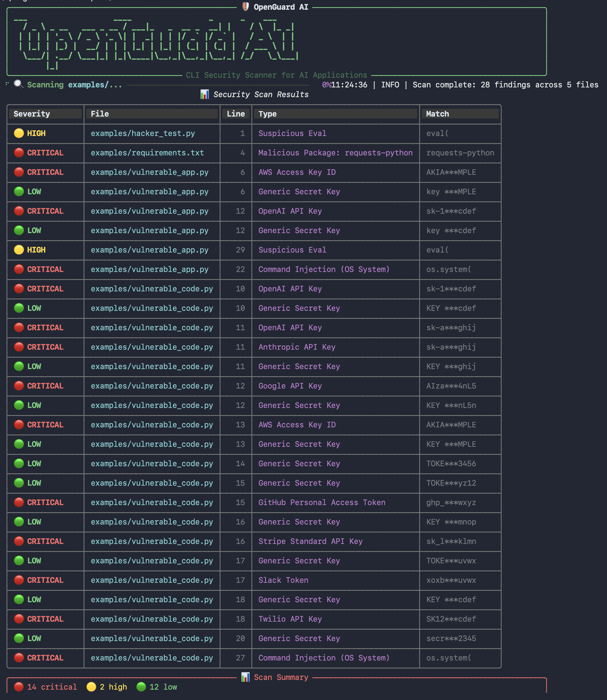Click the 'SK12***cdef' match value
The height and width of the screenshot is (700, 607).
451,619
